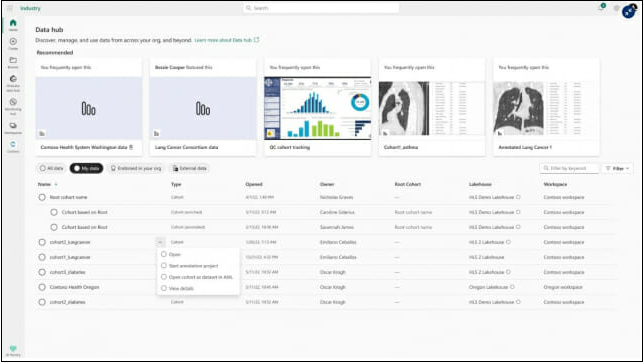Screen dimensions: 644x363
Task: Select the My data filter pill
Action: tap(86, 168)
